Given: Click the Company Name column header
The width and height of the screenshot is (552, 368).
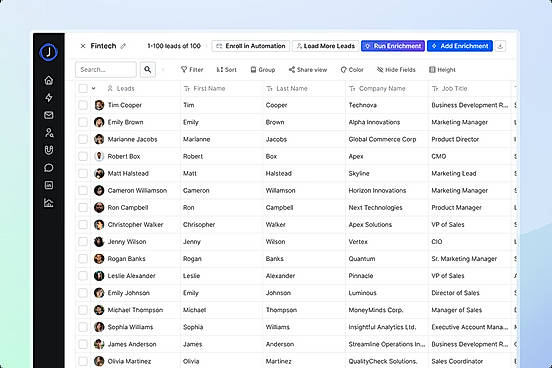Looking at the screenshot, I should (377, 88).
